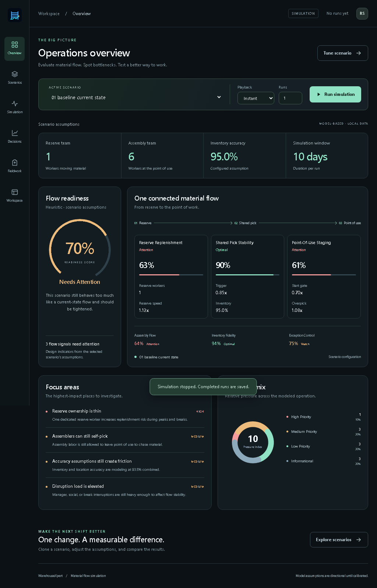Click the Exception Control 75% value

click(293, 344)
